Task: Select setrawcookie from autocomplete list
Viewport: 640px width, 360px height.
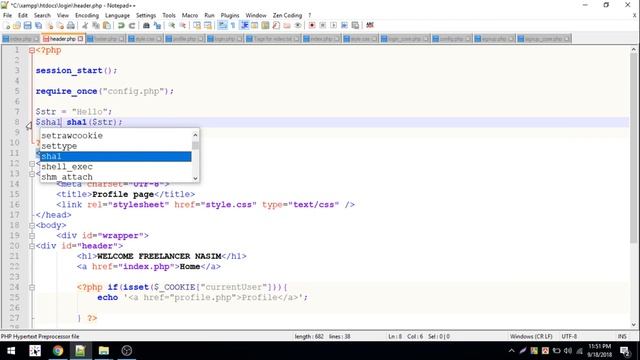Action: 116,136
